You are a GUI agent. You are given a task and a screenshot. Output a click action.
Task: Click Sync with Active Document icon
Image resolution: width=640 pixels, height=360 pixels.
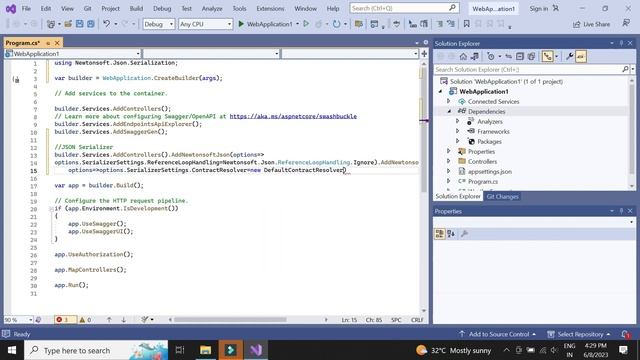(508, 57)
